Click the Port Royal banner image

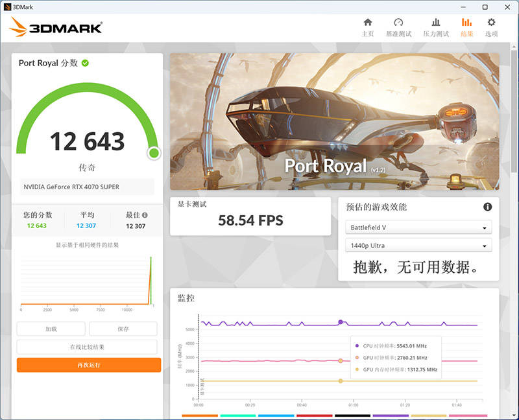pos(334,121)
